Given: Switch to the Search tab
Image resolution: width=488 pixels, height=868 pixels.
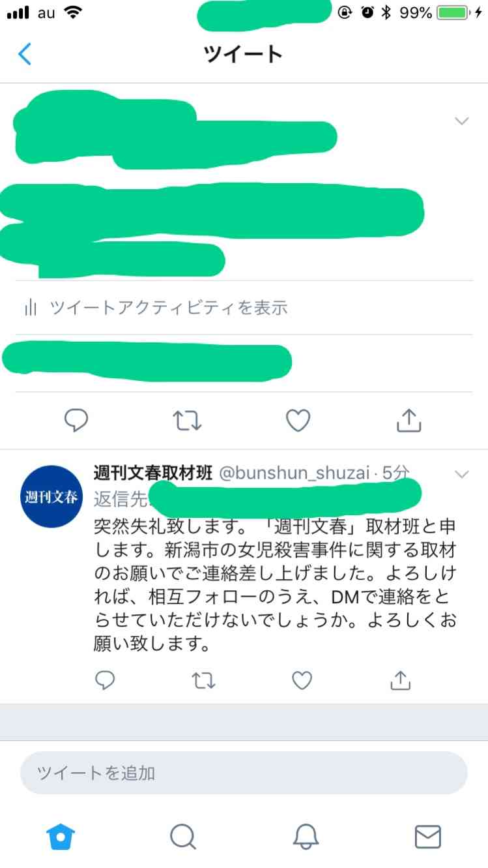Looking at the screenshot, I should click(x=183, y=835).
